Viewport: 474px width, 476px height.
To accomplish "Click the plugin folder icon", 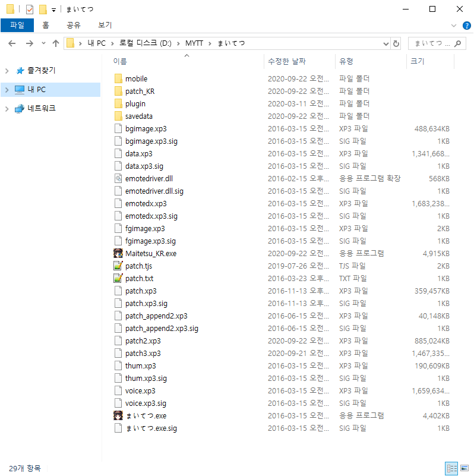I will point(118,103).
